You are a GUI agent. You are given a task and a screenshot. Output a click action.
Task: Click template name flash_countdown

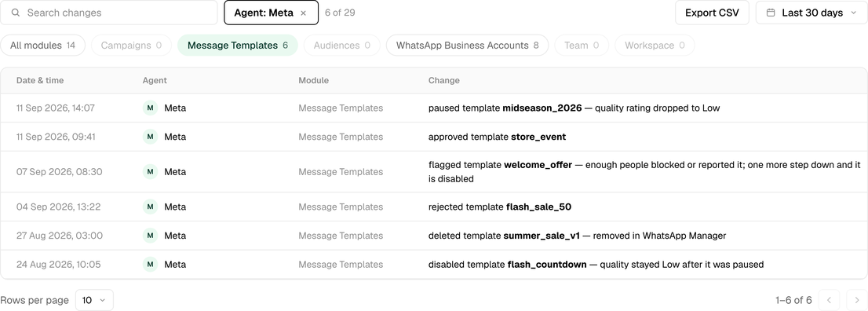(x=547, y=265)
